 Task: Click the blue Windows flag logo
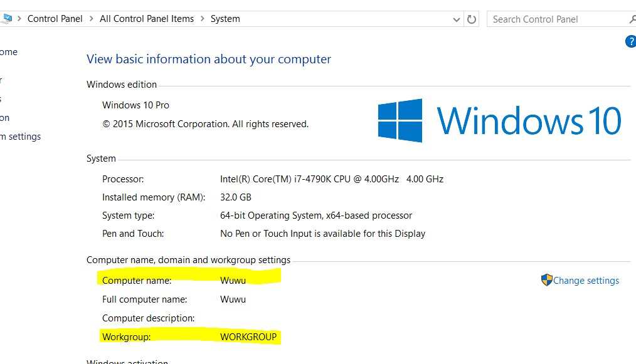pyautogui.click(x=400, y=120)
